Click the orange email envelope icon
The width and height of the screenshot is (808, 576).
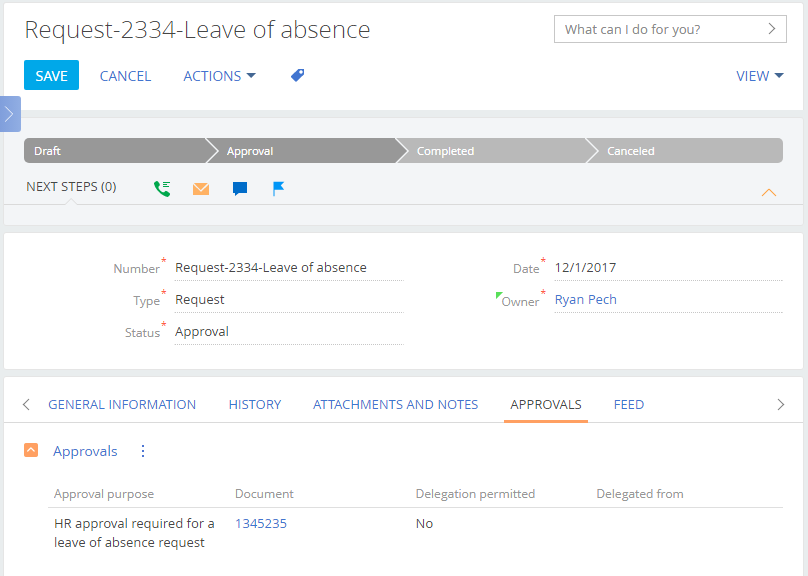tap(201, 189)
